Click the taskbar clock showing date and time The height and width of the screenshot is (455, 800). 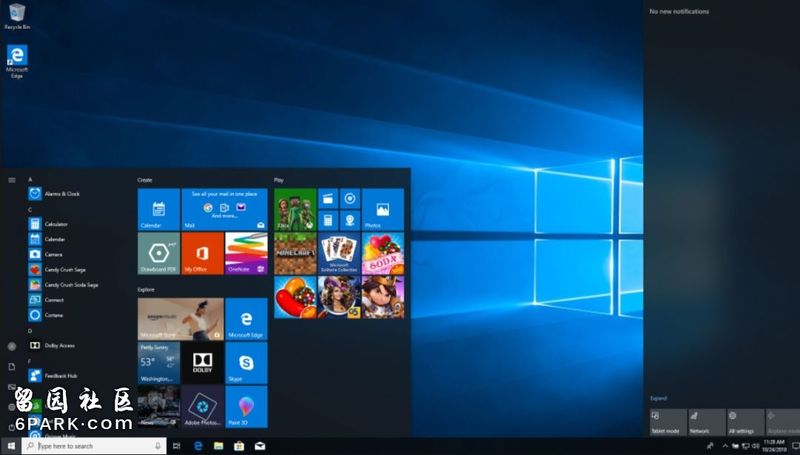(774, 446)
